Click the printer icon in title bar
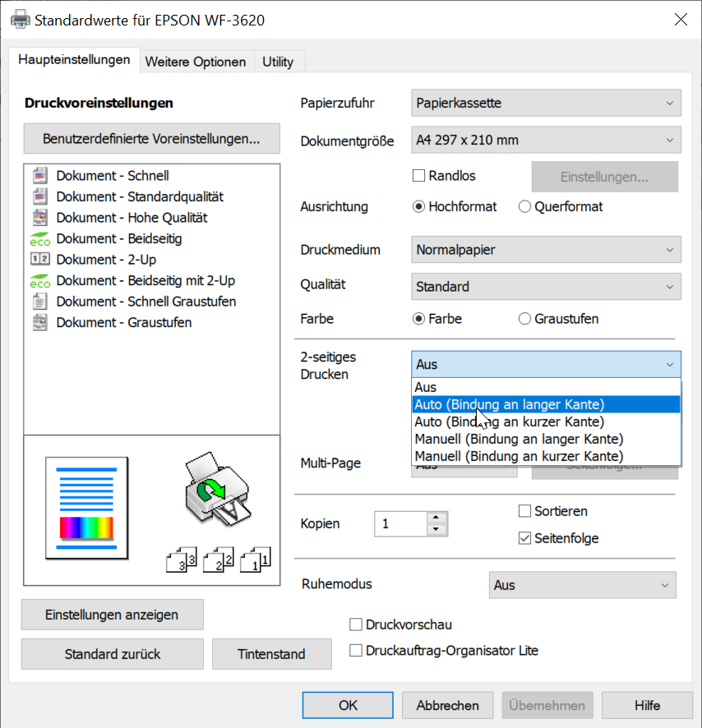This screenshot has width=702, height=728. pyautogui.click(x=20, y=19)
